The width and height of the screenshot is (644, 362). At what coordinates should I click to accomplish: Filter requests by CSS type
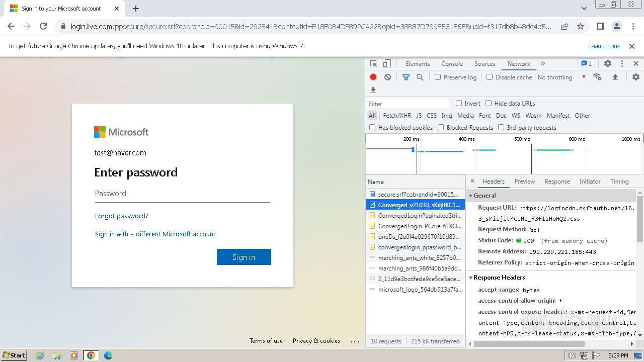(432, 115)
